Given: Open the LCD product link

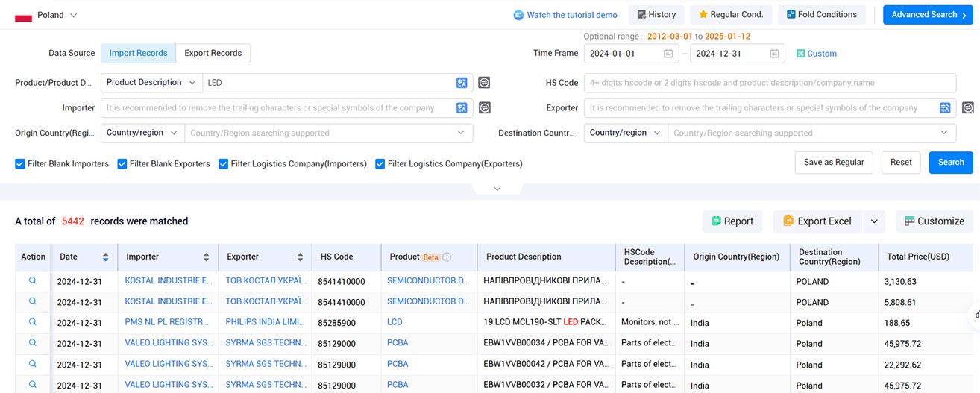Looking at the screenshot, I should tap(395, 322).
